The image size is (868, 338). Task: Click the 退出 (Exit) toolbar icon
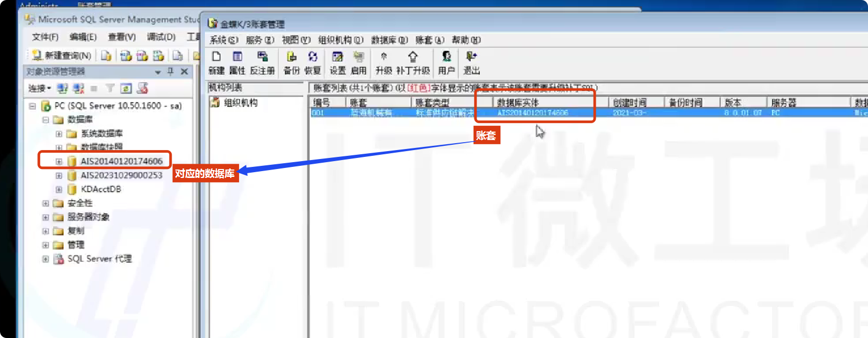[471, 63]
